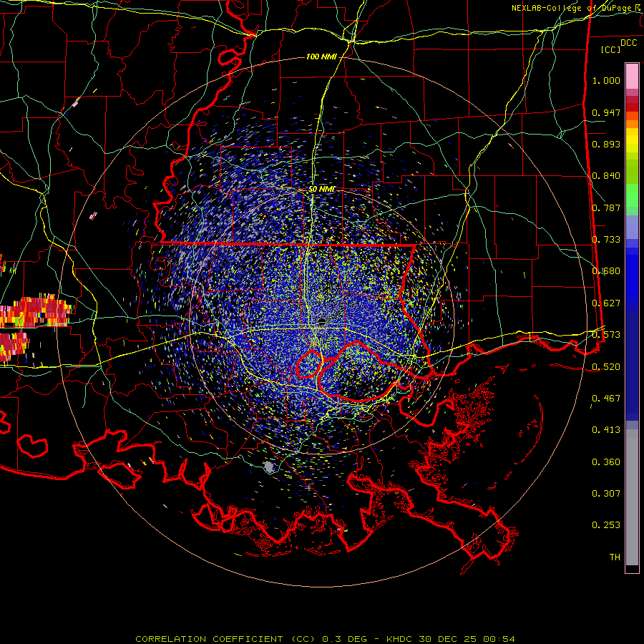Screen dimensions: 644x644
Task: Click the red-orange echo cluster at left edge
Action: tap(35, 311)
